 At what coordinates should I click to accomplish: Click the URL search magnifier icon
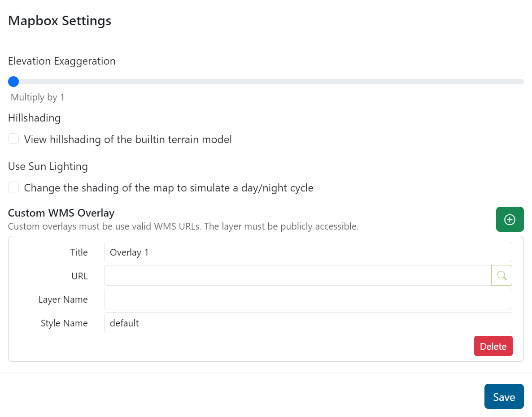point(501,275)
